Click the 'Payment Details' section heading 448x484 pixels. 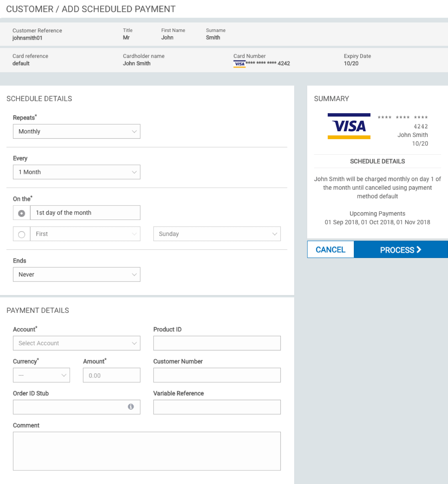click(38, 310)
